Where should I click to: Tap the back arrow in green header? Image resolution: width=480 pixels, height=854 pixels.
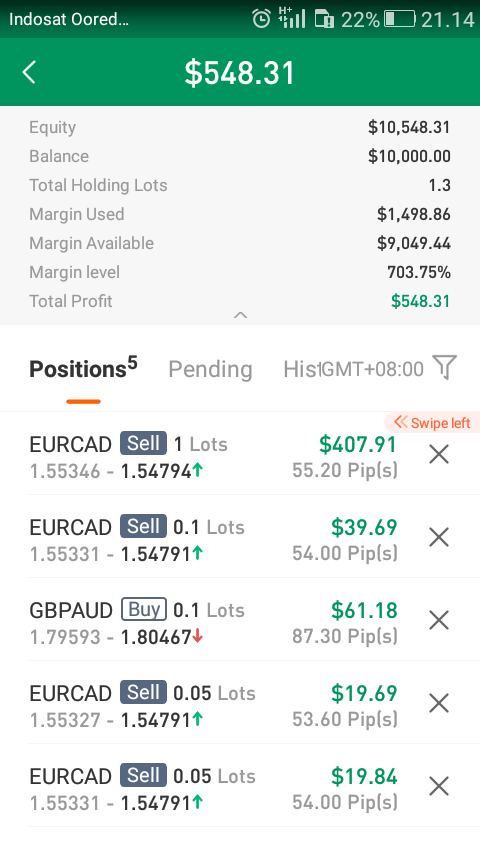(x=29, y=72)
